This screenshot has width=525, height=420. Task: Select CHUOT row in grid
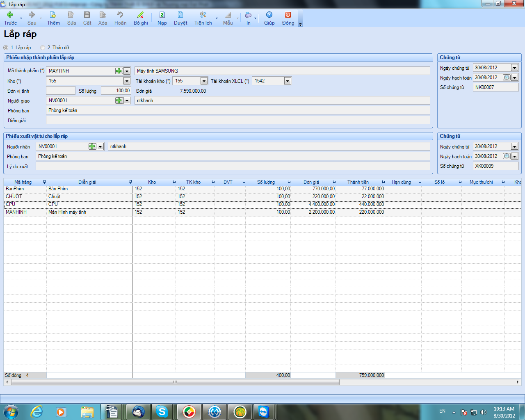[x=262, y=196]
